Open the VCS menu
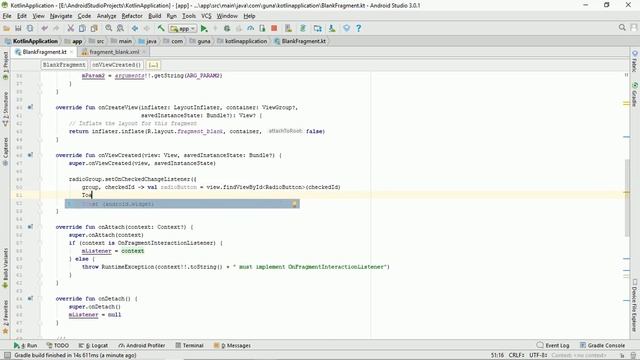Image resolution: width=640 pixels, height=360 pixels. click(206, 16)
